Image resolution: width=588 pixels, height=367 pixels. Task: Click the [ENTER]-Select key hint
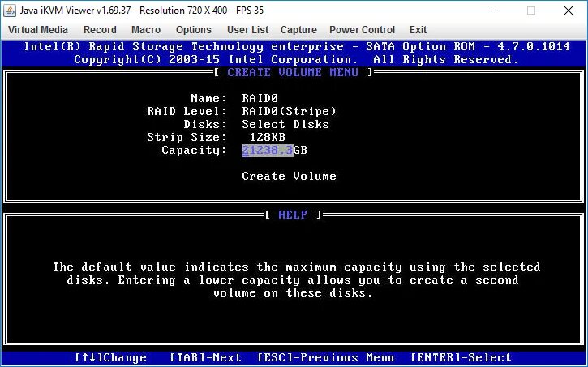[x=461, y=357]
